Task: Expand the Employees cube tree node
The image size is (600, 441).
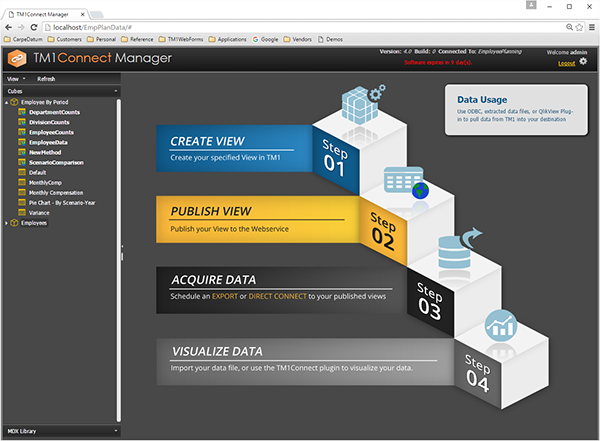Action: click(7, 223)
